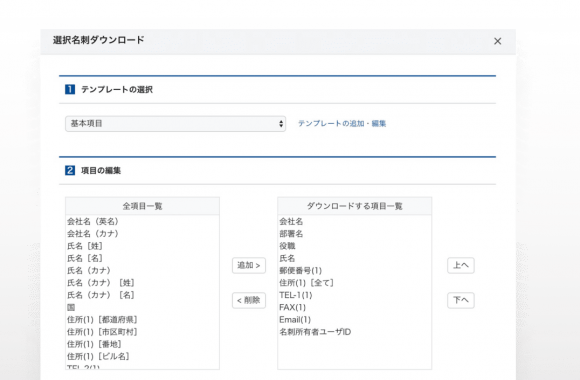Select 国 in all-items list
The width and height of the screenshot is (580, 380).
tap(142, 307)
